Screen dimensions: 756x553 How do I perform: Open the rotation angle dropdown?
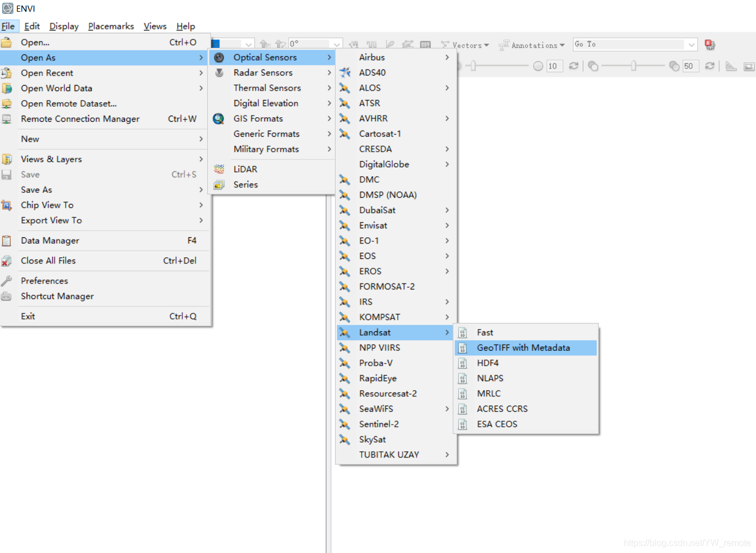[x=337, y=44]
